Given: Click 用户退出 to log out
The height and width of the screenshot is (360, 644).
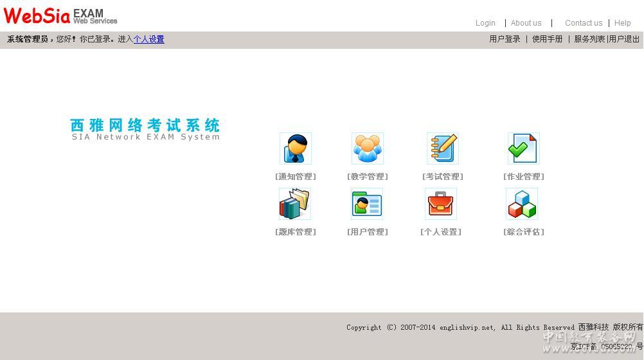Looking at the screenshot, I should coord(624,39).
